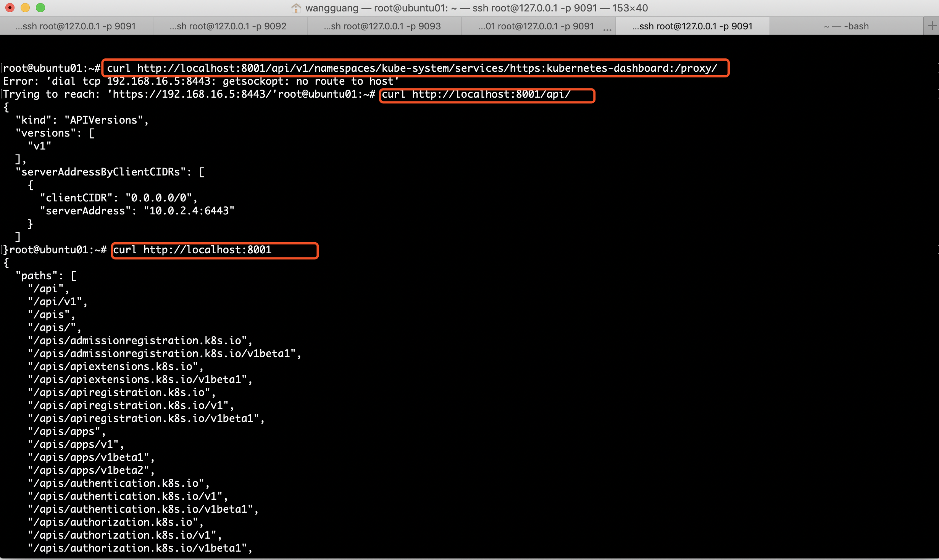
Task: Click the "v1" version value
Action: pyautogui.click(x=39, y=146)
